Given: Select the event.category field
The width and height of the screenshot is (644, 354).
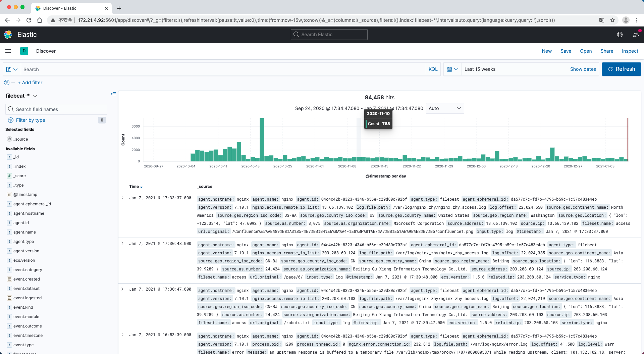Looking at the screenshot, I should (x=28, y=270).
